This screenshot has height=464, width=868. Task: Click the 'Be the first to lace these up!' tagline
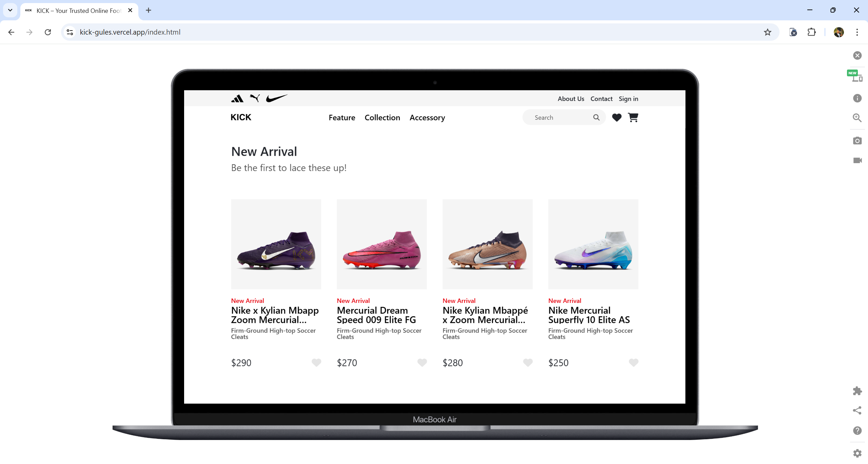(289, 168)
